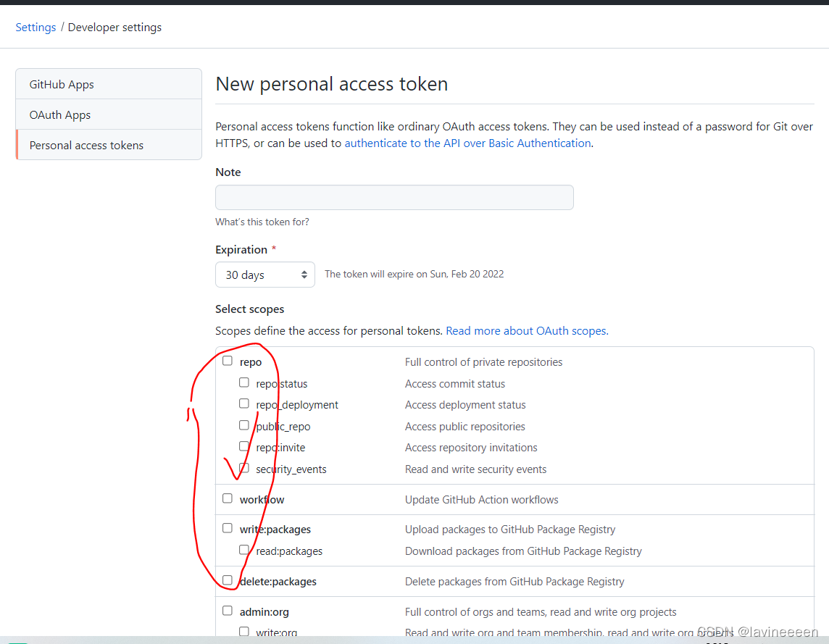Focus the Note input field

click(394, 197)
